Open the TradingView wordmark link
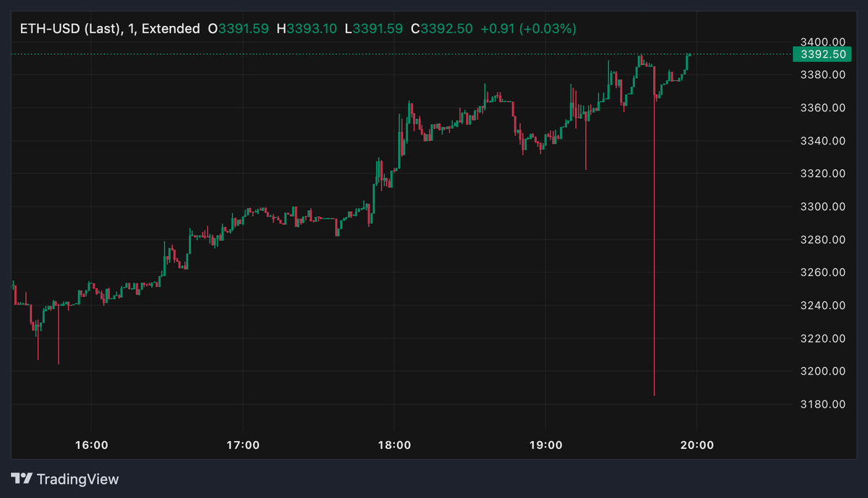868x498 pixels. [77, 478]
